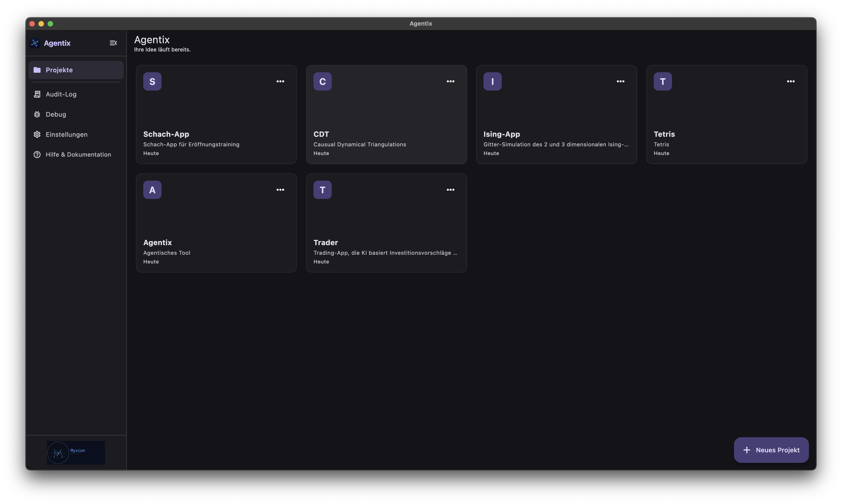Open the three-dot menu on Agentix card
Image resolution: width=842 pixels, height=504 pixels.
pos(280,190)
